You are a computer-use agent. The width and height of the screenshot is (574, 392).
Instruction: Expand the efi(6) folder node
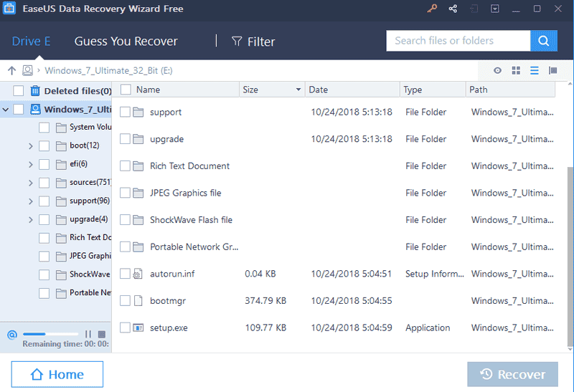tap(31, 164)
